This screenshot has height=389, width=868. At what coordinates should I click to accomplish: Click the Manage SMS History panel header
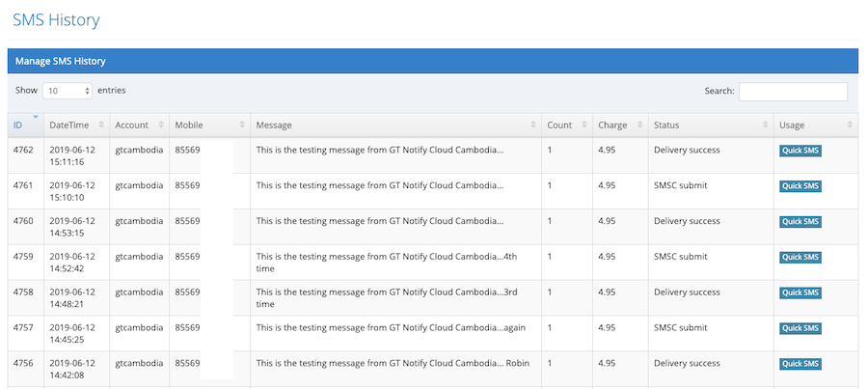433,61
